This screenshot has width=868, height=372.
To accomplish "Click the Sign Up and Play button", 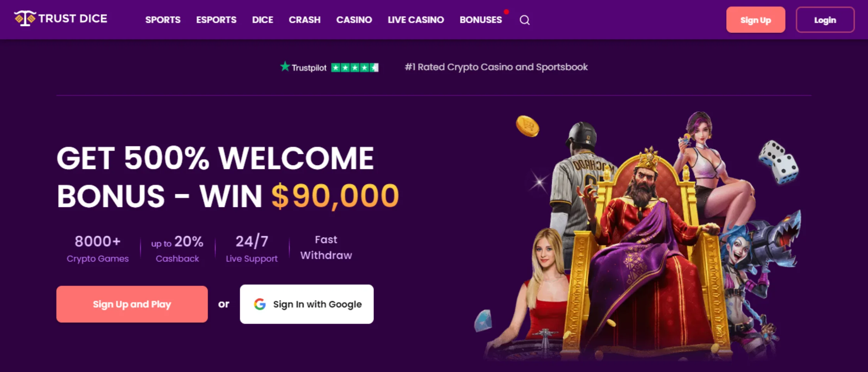I will [132, 304].
